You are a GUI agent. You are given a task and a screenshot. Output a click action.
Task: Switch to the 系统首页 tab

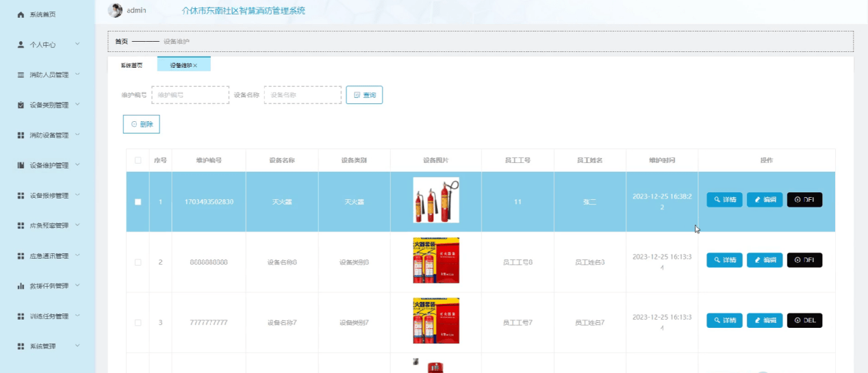pos(131,66)
